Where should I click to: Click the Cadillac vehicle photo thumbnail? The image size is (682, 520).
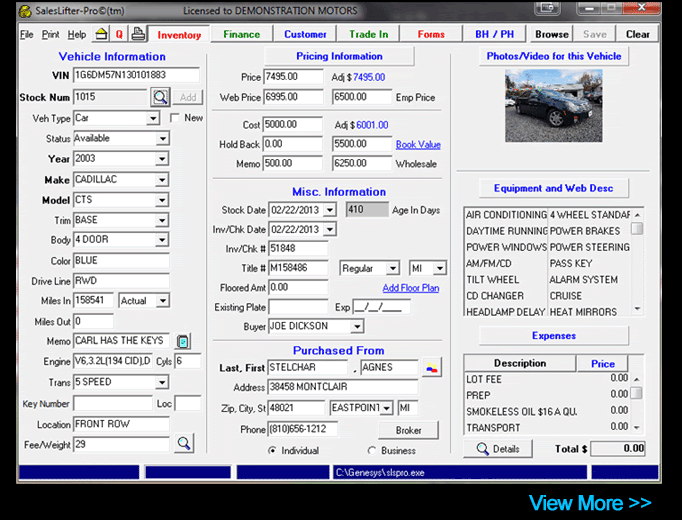click(553, 106)
